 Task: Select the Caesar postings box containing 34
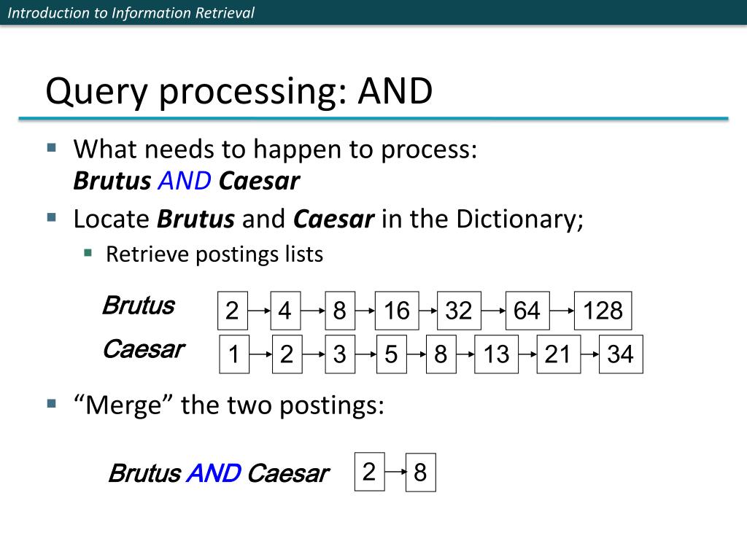coord(621,354)
